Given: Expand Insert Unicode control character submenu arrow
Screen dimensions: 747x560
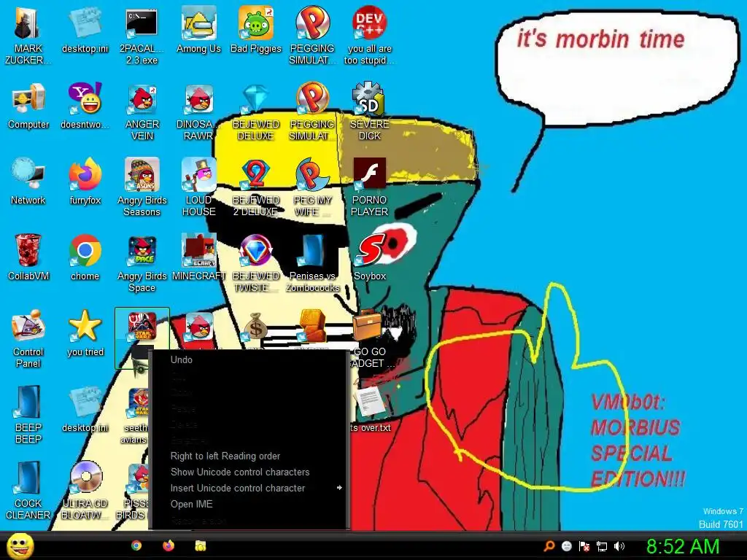Looking at the screenshot, I should click(339, 488).
